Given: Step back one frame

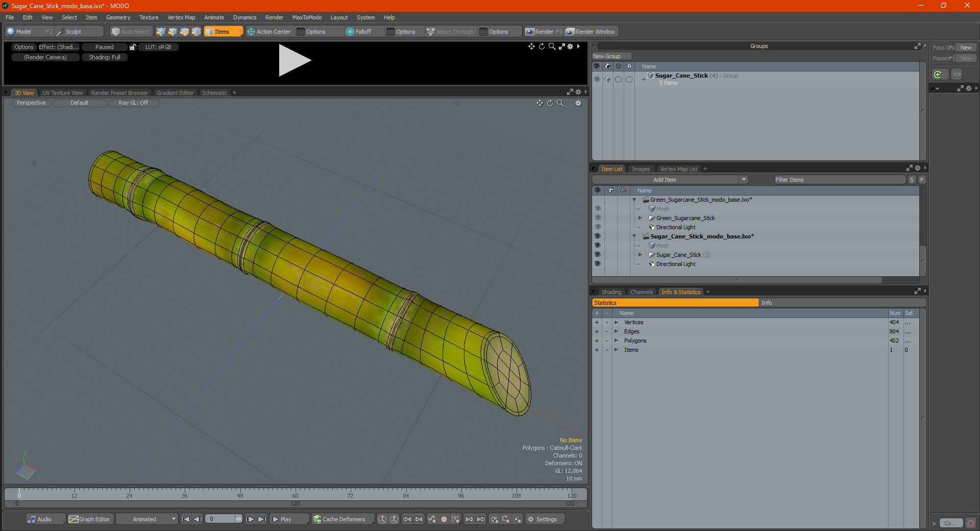Looking at the screenshot, I should [198, 519].
